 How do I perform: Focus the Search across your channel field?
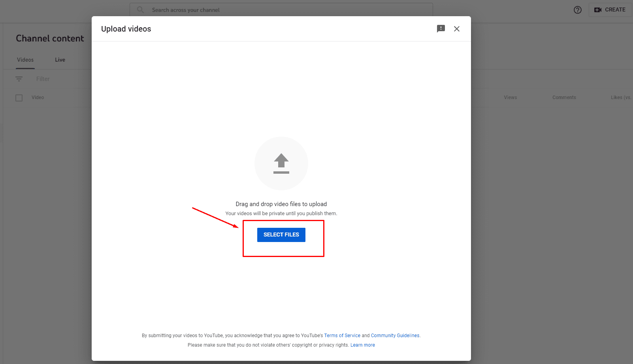pyautogui.click(x=281, y=10)
